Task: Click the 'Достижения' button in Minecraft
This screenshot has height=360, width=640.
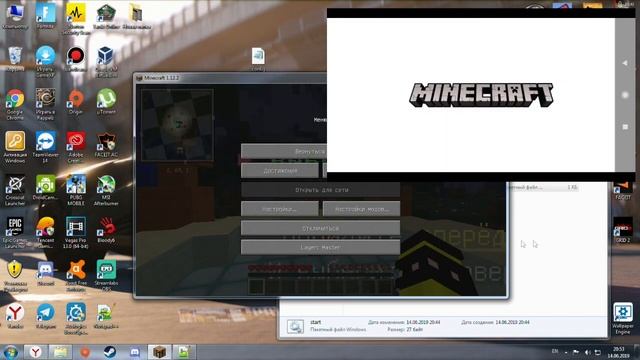Action: point(280,171)
